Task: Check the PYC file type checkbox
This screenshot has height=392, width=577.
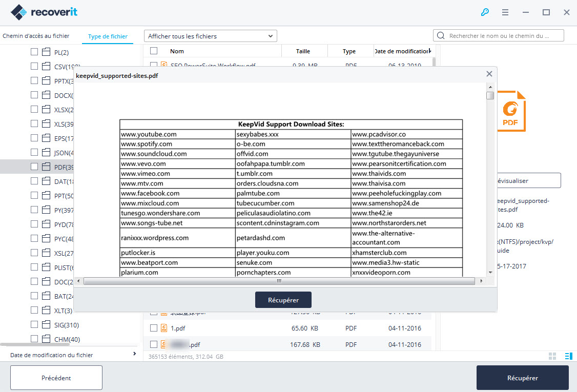Action: [34, 238]
